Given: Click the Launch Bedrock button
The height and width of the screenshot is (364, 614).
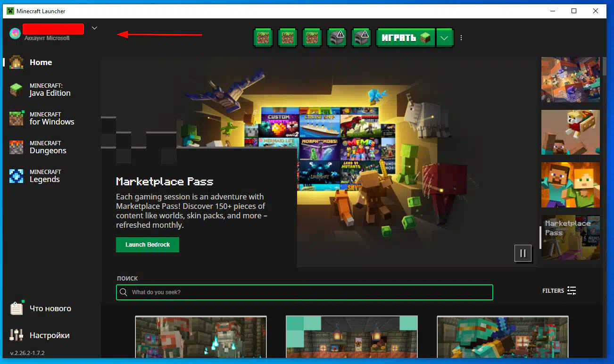Looking at the screenshot, I should [148, 245].
